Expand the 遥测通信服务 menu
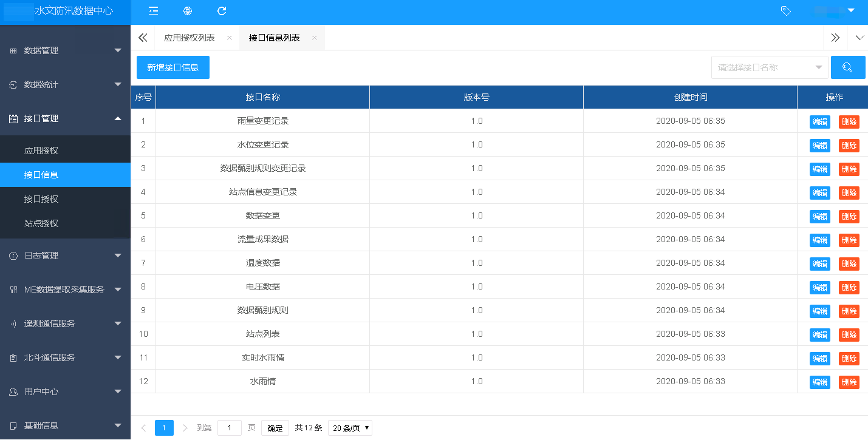 (x=65, y=323)
